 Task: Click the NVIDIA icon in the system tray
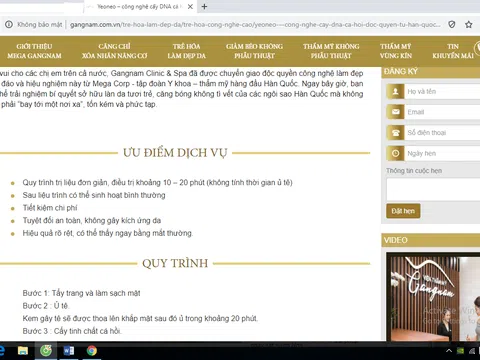pos(460,351)
